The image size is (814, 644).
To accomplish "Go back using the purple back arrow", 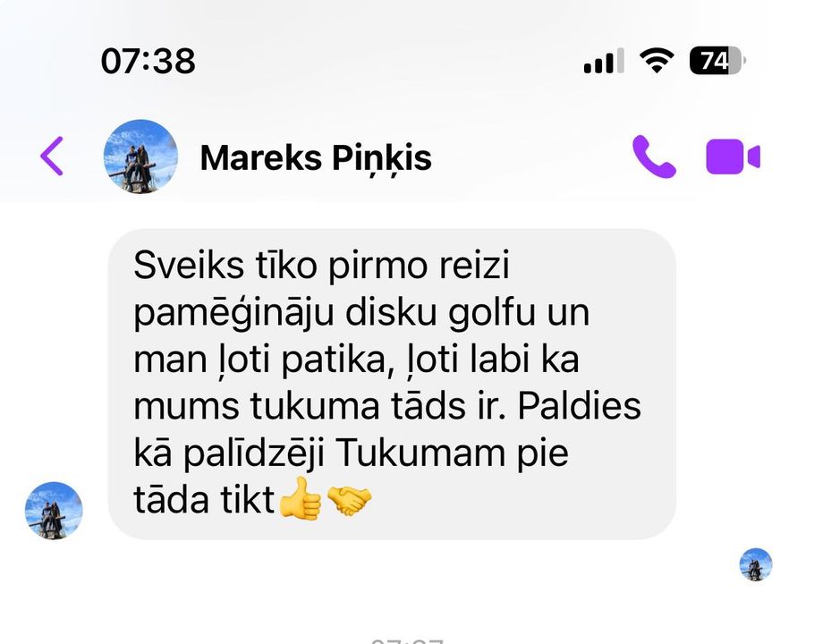I will 52,157.
